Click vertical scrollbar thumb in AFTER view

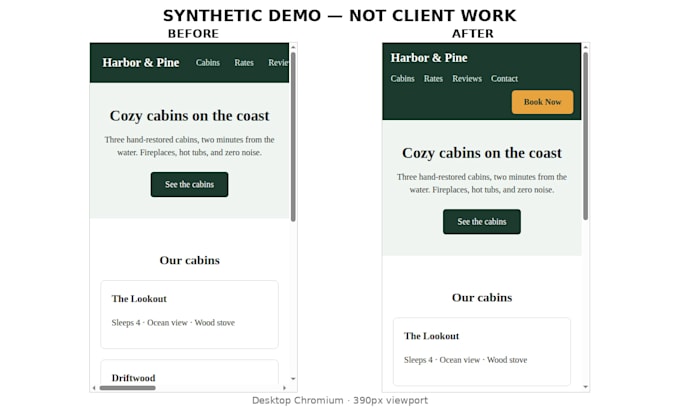(585, 136)
